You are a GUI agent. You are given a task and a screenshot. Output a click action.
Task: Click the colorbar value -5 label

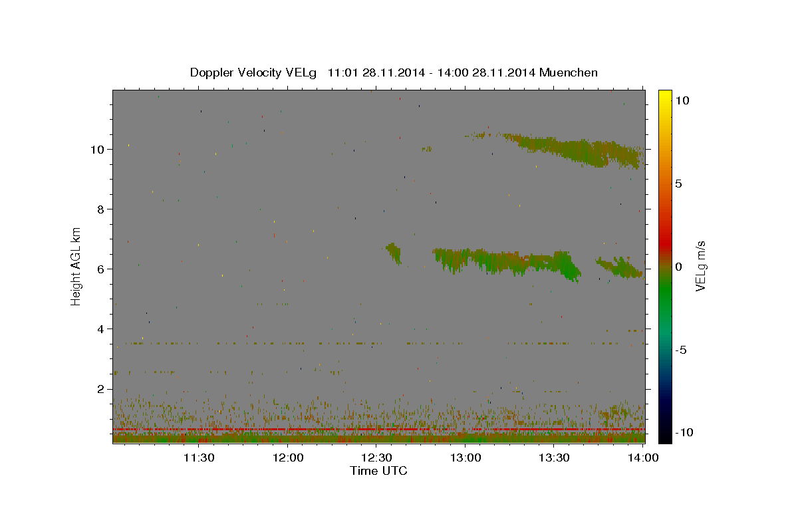tap(681, 349)
